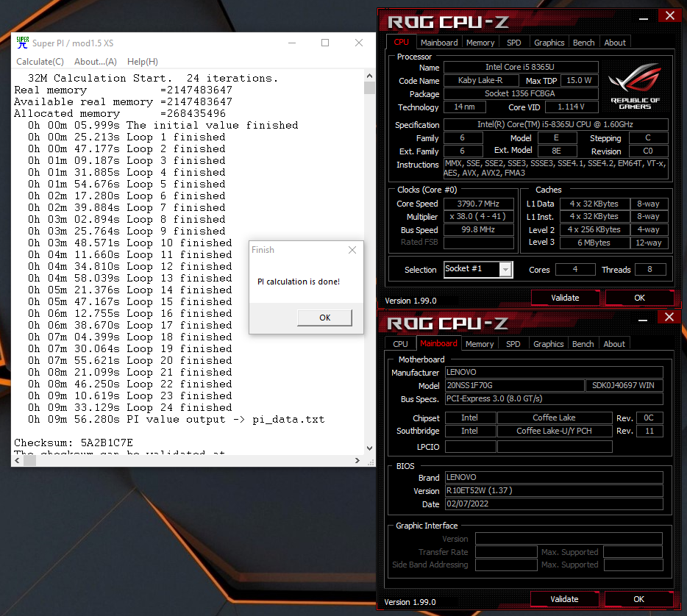
Task: Open Graphics tab in upper CPU-Z window
Action: (x=549, y=43)
